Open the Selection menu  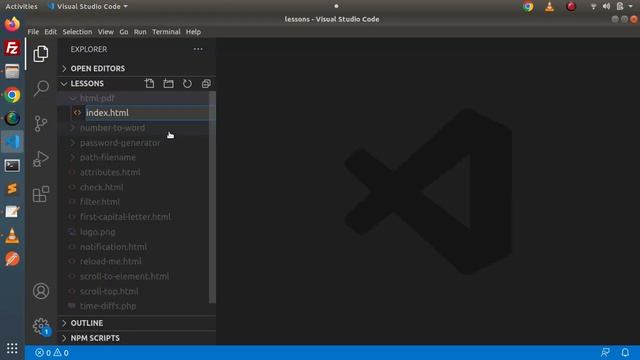(x=77, y=32)
